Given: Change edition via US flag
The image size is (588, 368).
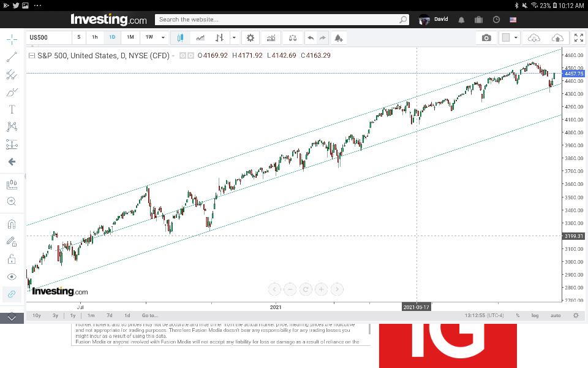Looking at the screenshot, I should coord(513,20).
